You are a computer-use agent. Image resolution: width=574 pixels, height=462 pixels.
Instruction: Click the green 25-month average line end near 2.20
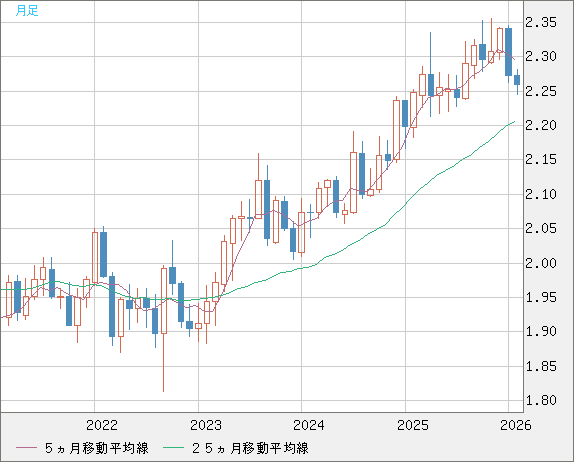[514, 122]
